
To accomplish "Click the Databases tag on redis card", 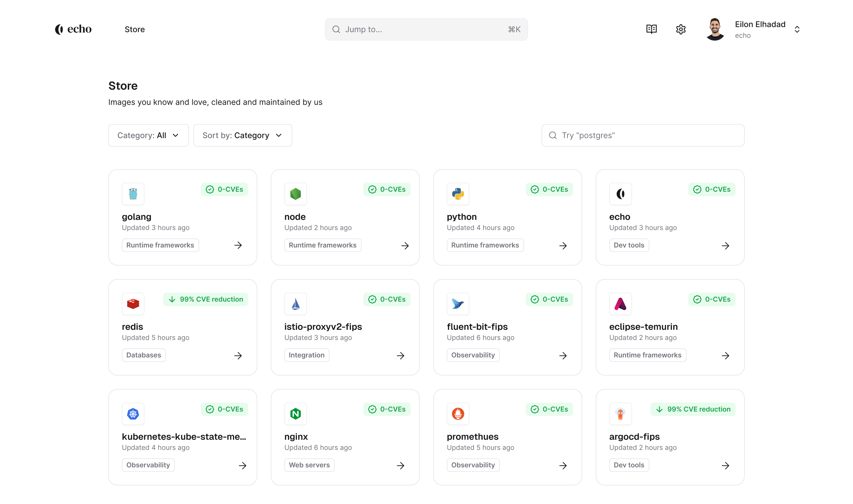I will tap(143, 355).
